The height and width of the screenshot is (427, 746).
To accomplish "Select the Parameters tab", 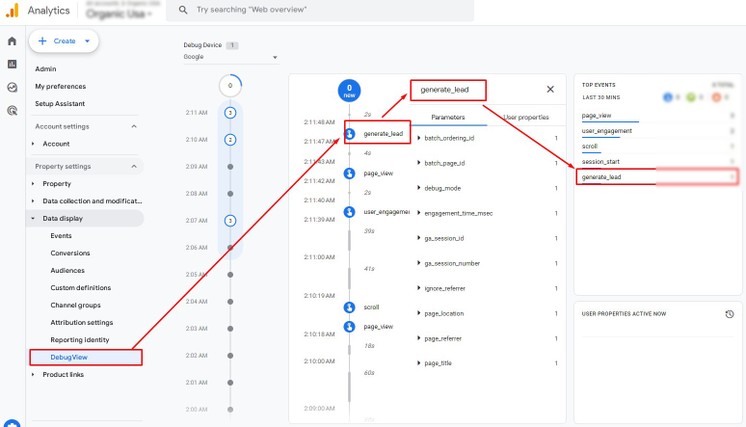I will pos(447,117).
